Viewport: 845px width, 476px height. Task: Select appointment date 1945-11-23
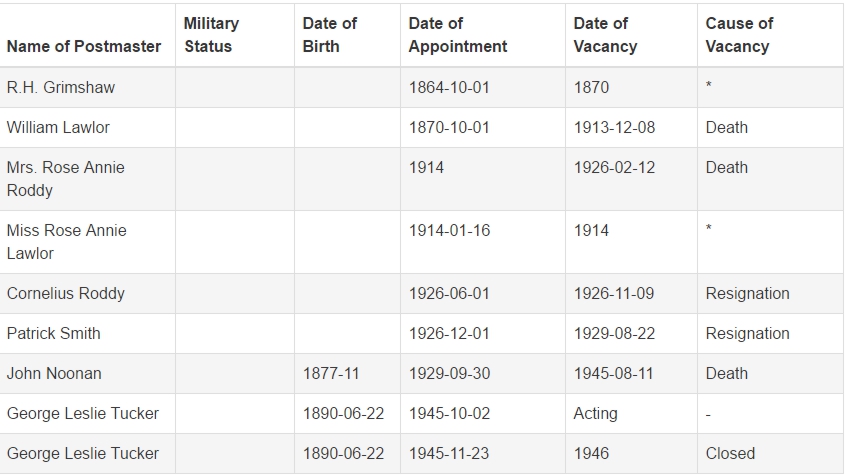(x=449, y=453)
